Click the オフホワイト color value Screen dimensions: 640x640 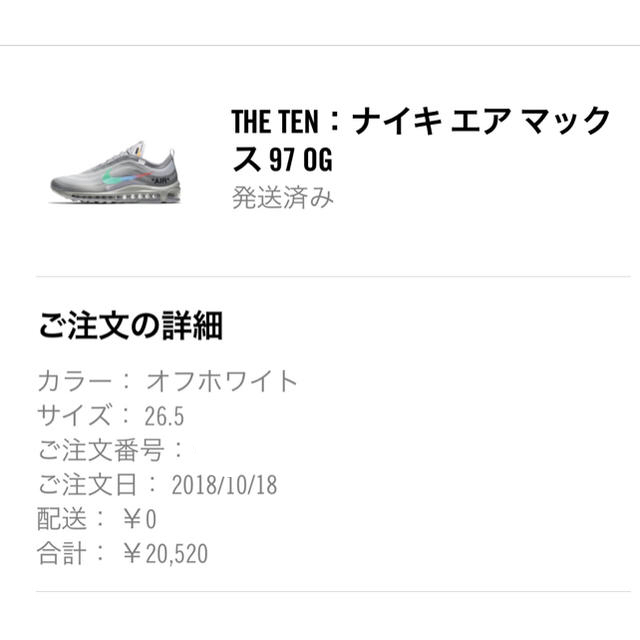[x=222, y=381]
